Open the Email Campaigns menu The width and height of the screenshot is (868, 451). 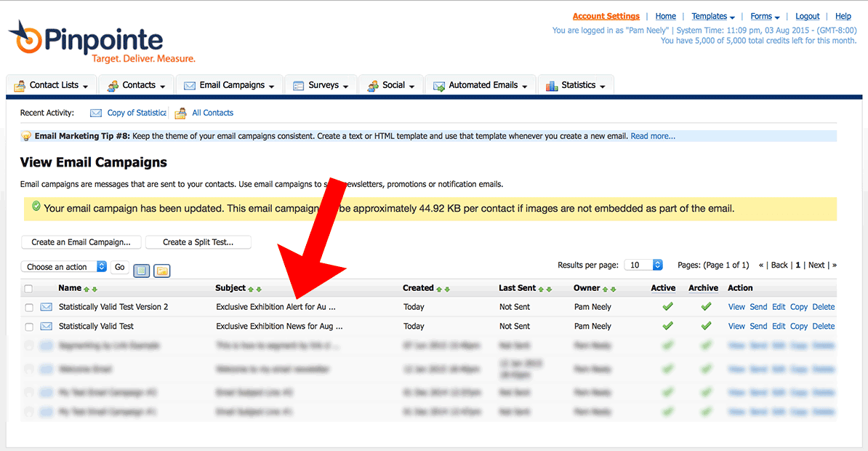(230, 85)
